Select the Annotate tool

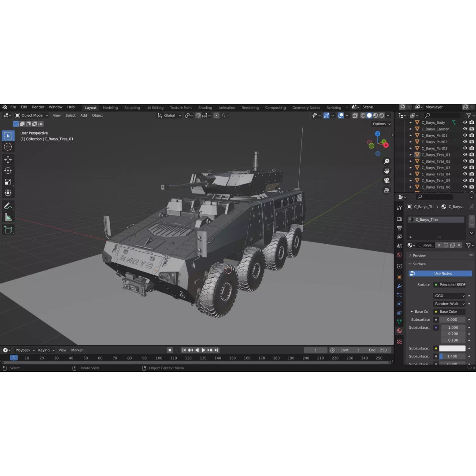(8, 206)
